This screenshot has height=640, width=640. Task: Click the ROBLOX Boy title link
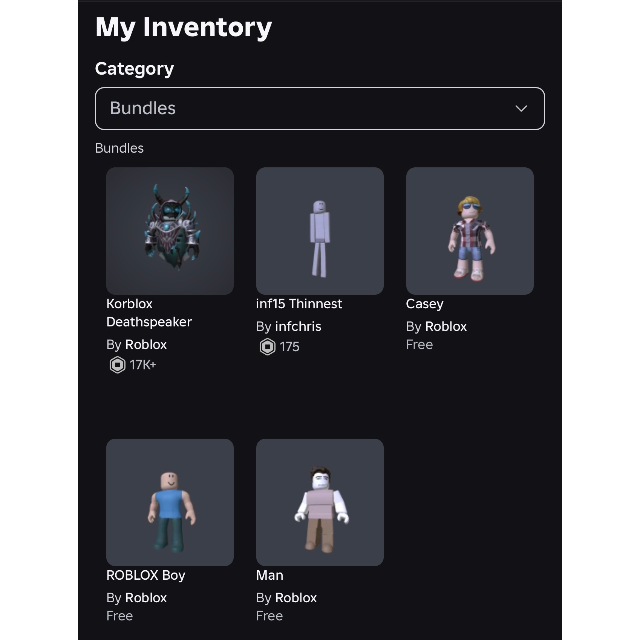pos(146,576)
